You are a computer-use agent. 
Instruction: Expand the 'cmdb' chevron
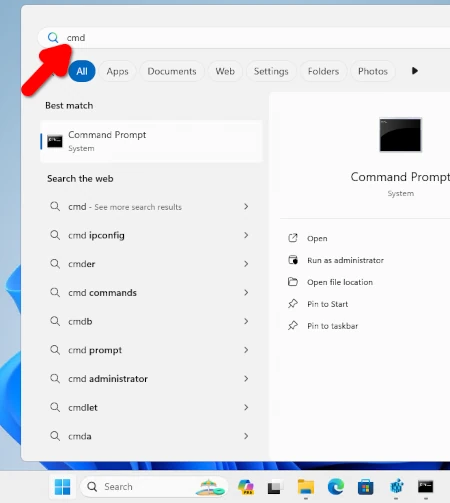246,321
